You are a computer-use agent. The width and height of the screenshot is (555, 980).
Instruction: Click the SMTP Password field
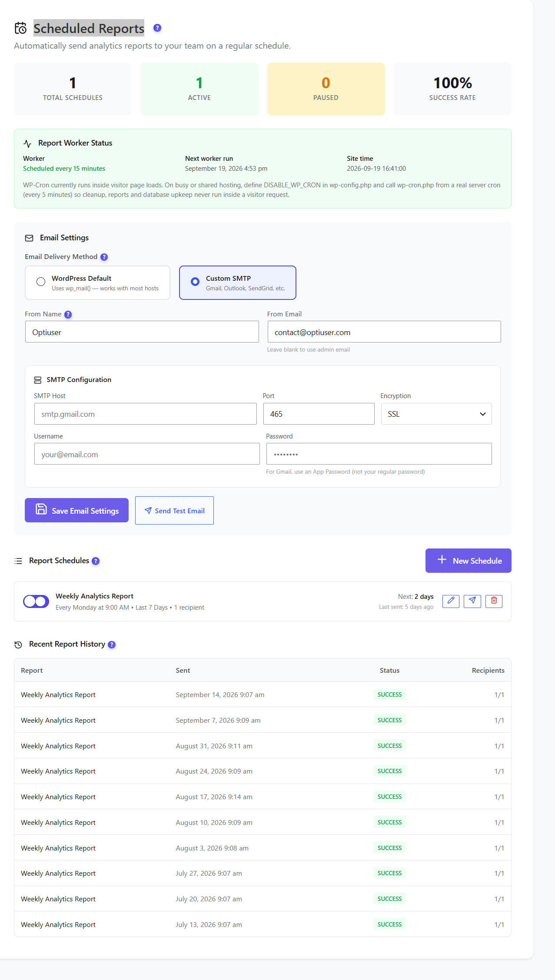(x=379, y=454)
